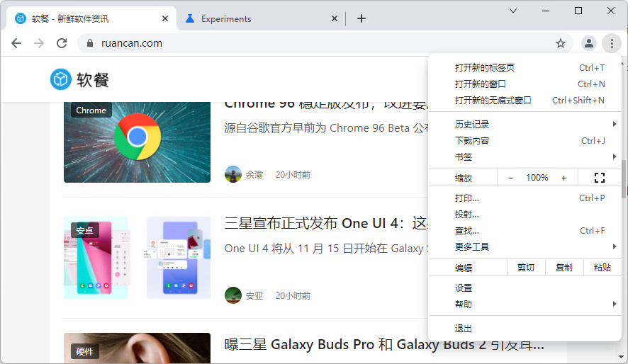Expand the 更多工具 submenu

click(x=525, y=247)
